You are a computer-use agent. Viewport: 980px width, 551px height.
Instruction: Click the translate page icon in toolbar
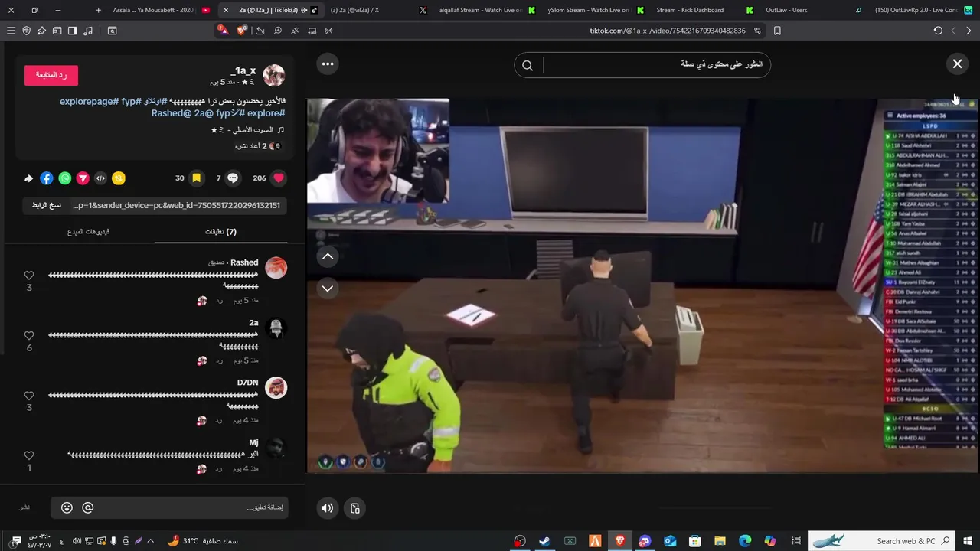point(295,31)
